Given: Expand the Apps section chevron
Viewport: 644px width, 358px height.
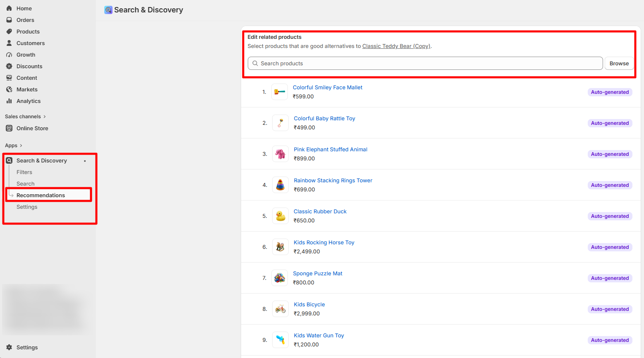Looking at the screenshot, I should point(21,146).
